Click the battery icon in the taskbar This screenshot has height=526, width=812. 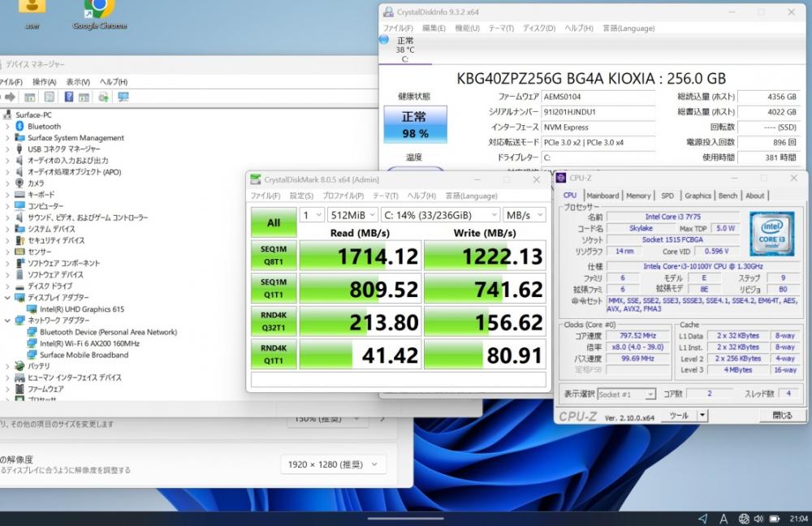coord(775,518)
